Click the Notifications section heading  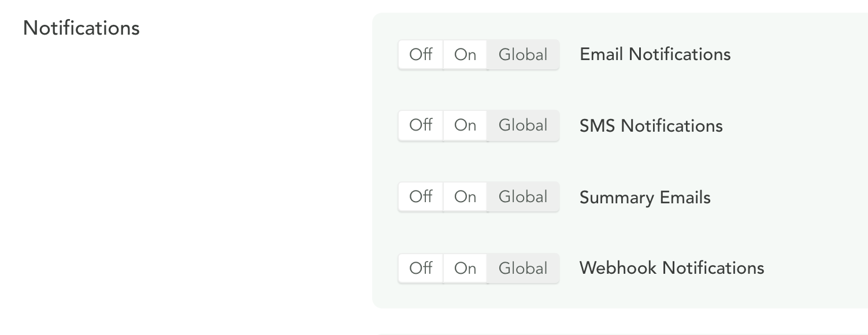pyautogui.click(x=81, y=28)
